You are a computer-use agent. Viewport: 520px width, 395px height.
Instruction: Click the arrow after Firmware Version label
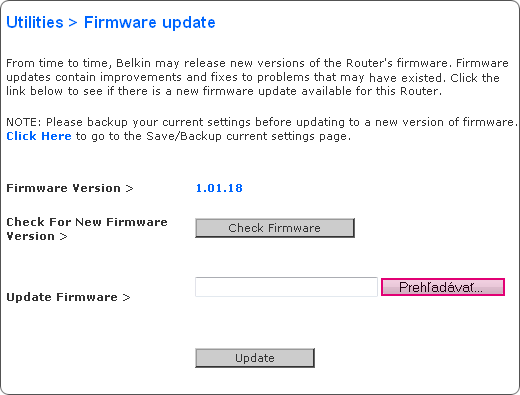pyautogui.click(x=129, y=188)
